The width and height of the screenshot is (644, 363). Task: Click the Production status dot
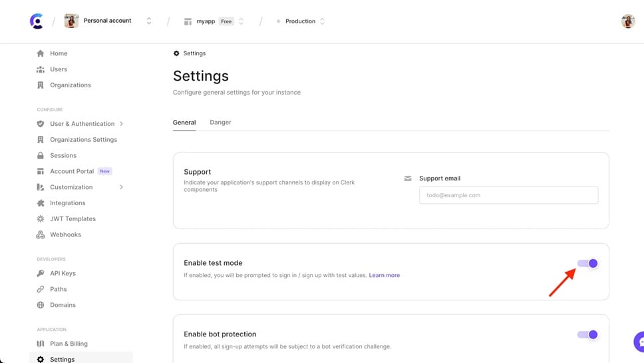click(x=279, y=21)
